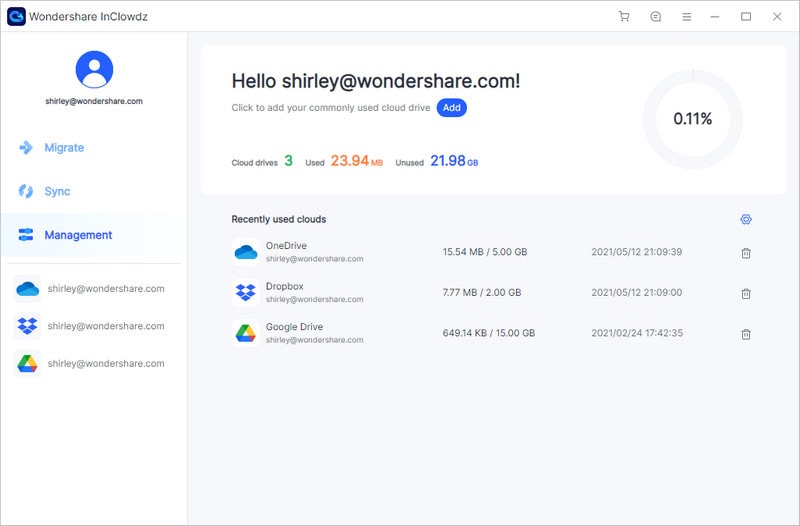Screen dimensions: 800x526
Task: Open the hamburger menu in title bar
Action: click(x=687, y=17)
